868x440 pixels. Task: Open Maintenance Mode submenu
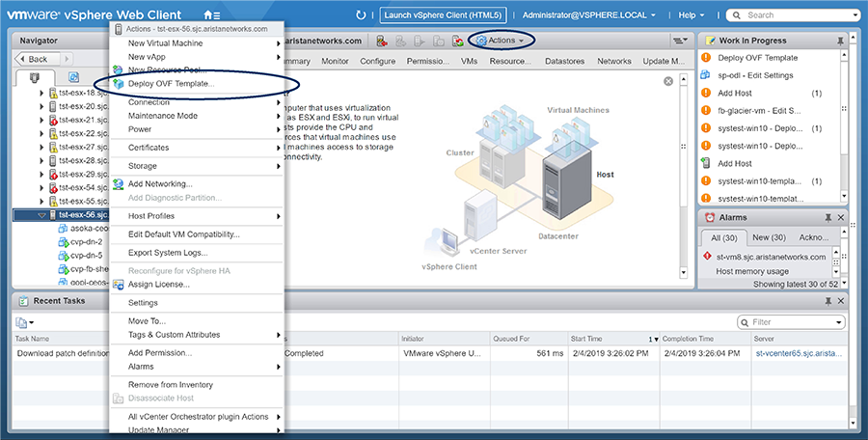(197, 116)
